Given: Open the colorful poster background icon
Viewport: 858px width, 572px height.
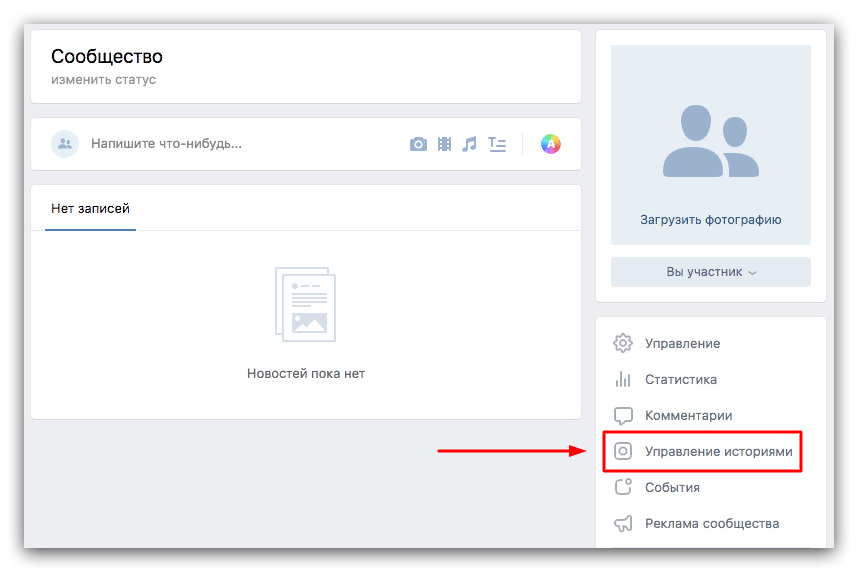Looking at the screenshot, I should click(550, 144).
